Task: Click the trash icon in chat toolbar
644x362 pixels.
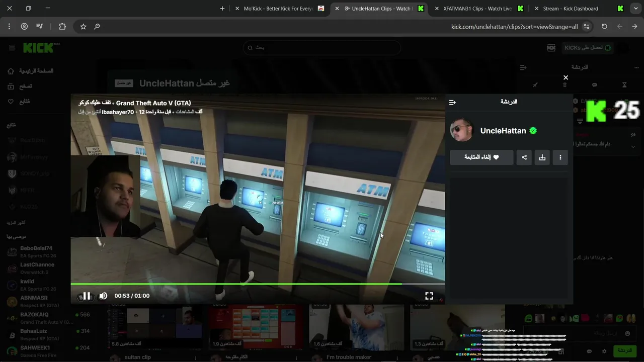Action: pos(565,85)
